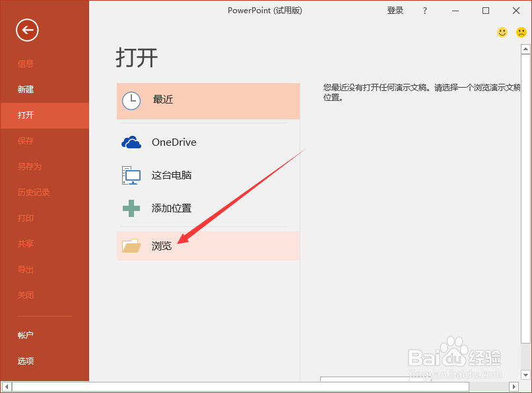The height and width of the screenshot is (393, 532).
Task: Click the green plus icon for 添加位置
Action: (x=131, y=208)
